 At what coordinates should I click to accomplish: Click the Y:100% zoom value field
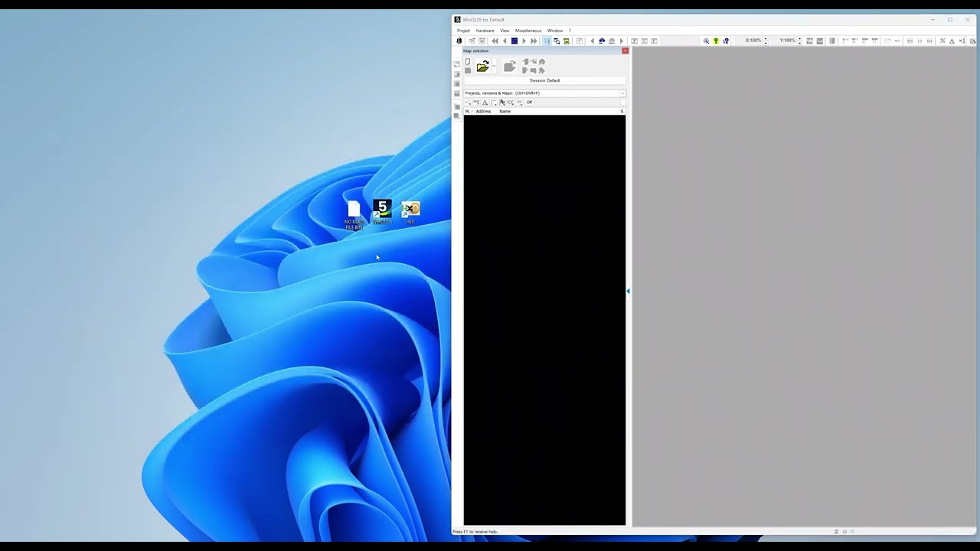(788, 41)
